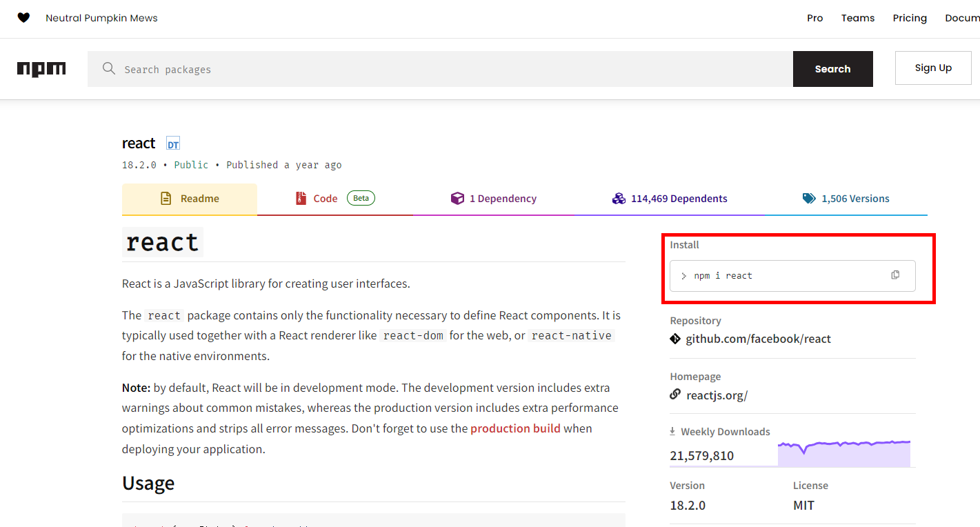This screenshot has width=980, height=527.
Task: Open the reactjs.org homepage link
Action: (x=717, y=395)
